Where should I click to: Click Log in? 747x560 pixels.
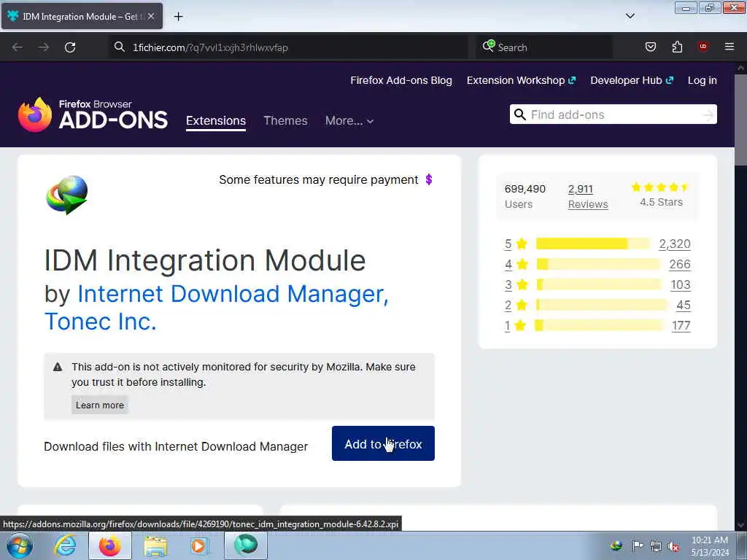coord(703,80)
